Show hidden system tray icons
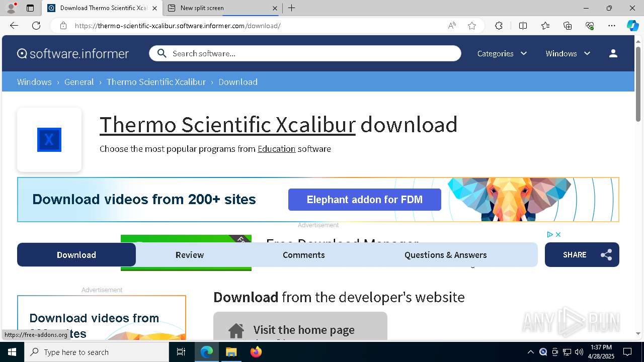This screenshot has width=644, height=362. point(530,352)
